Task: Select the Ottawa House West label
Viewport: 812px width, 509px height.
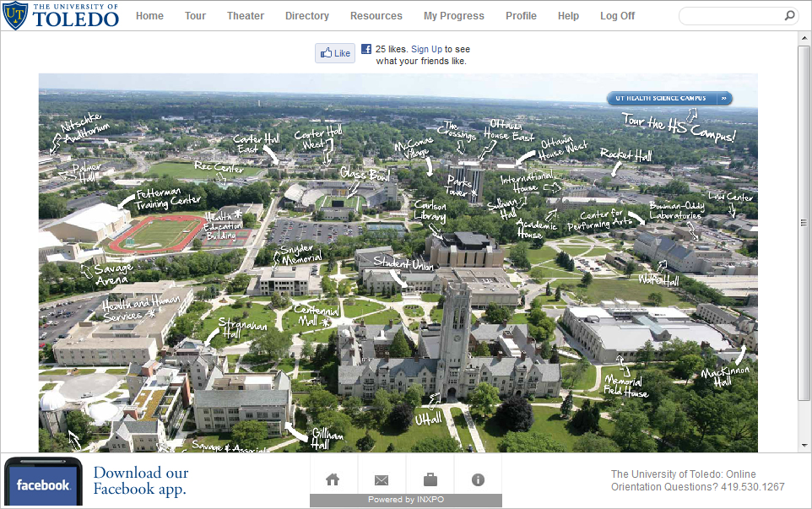Action: pos(563,149)
